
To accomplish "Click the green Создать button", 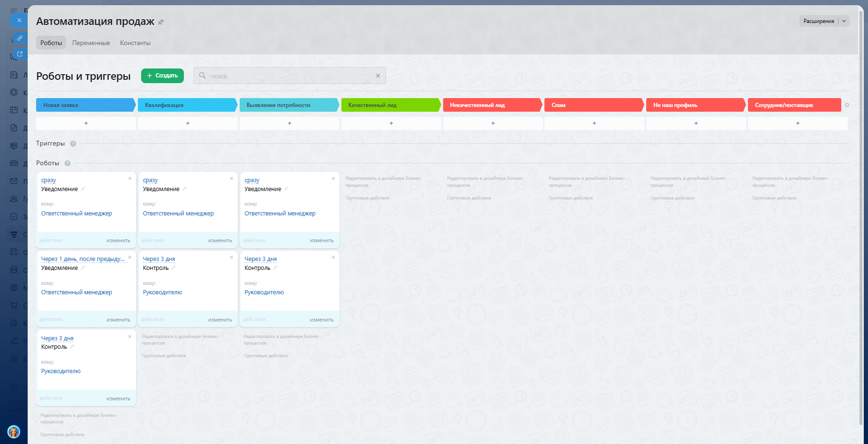I will (x=162, y=76).
